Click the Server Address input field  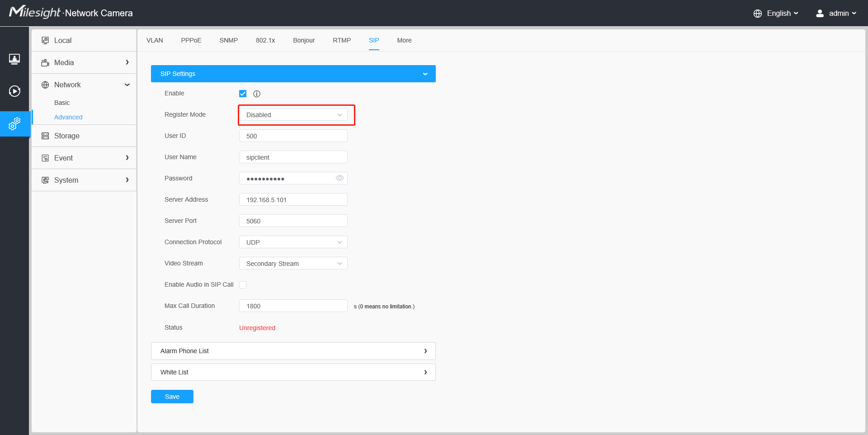(x=293, y=199)
